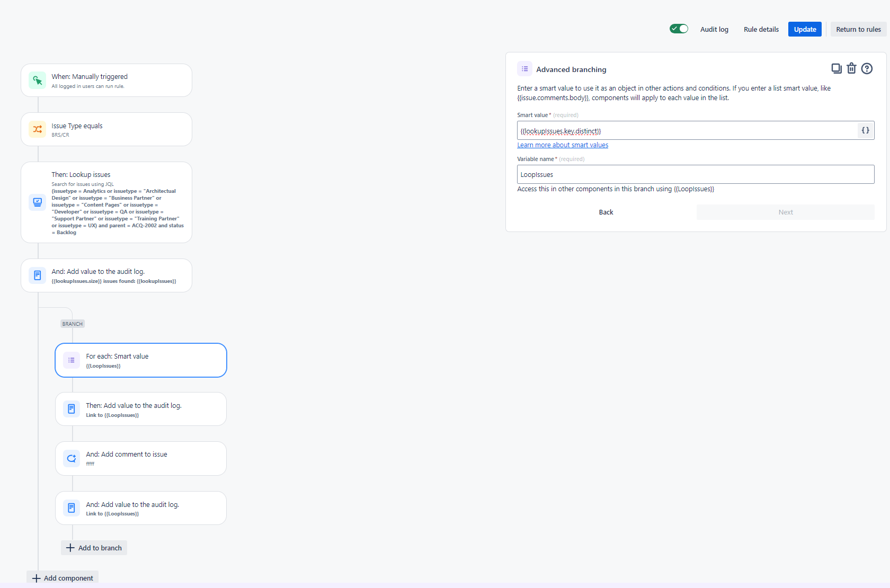
Task: Click the Update button
Action: [804, 29]
